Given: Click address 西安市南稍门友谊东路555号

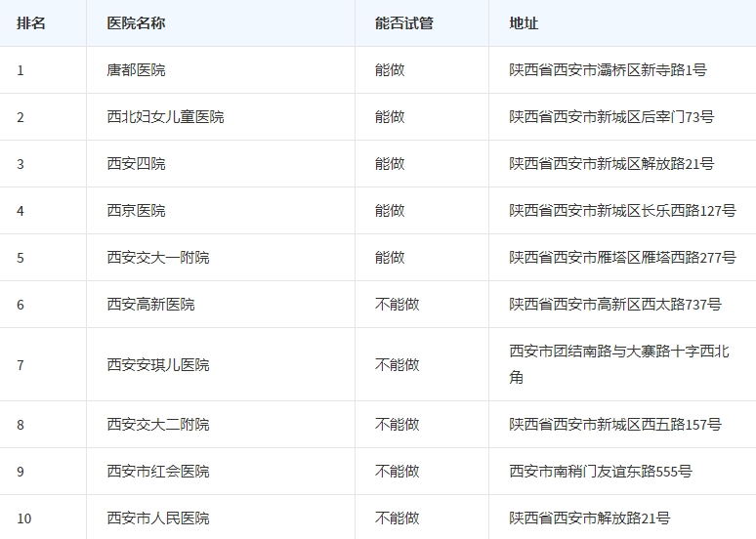Looking at the screenshot, I should coord(601,471).
